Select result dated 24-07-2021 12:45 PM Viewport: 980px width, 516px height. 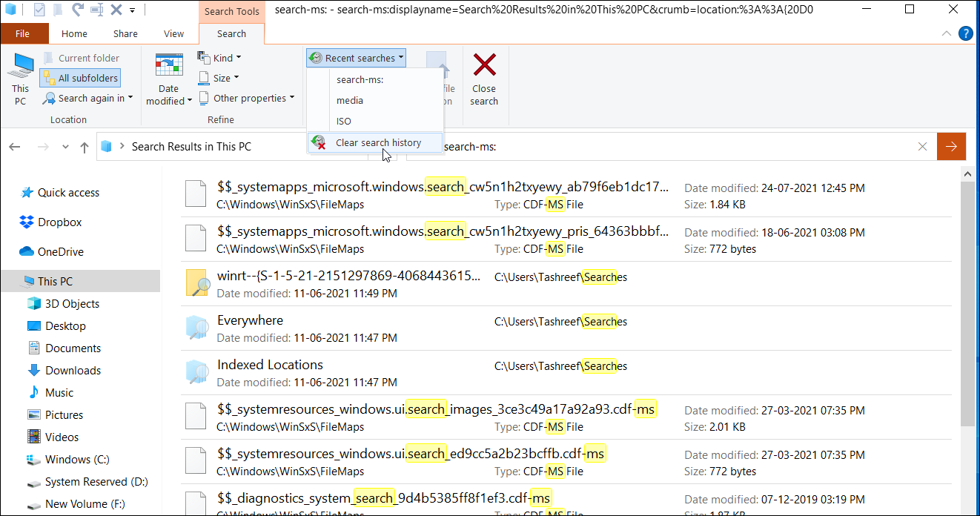(566, 195)
